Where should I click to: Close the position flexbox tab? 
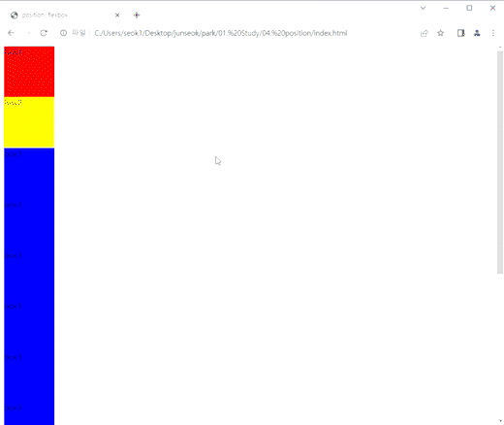pyautogui.click(x=117, y=16)
